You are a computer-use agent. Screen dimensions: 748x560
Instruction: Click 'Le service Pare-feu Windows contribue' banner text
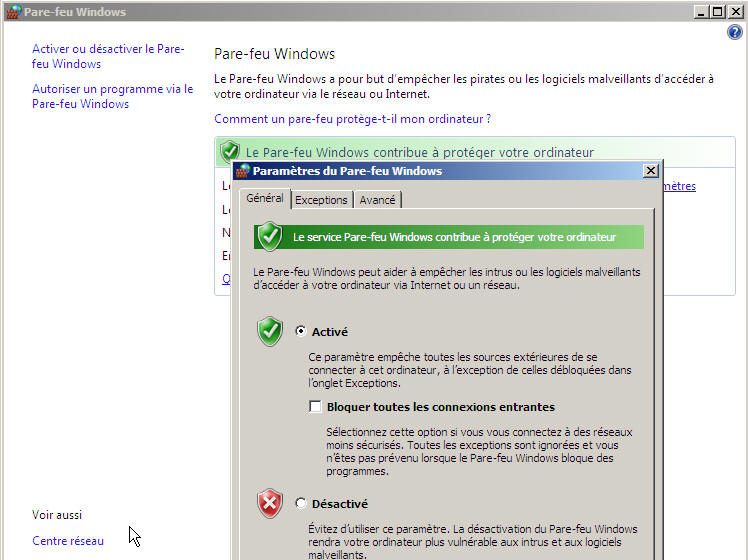tap(454, 237)
